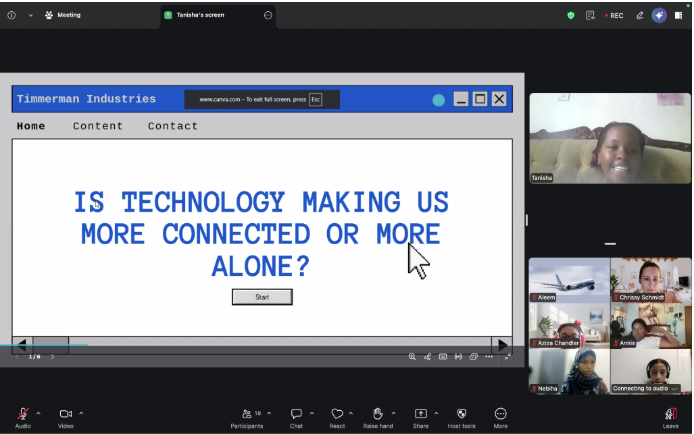Click the Esc key hint in the Canva notice
694x434 pixels.
(316, 100)
